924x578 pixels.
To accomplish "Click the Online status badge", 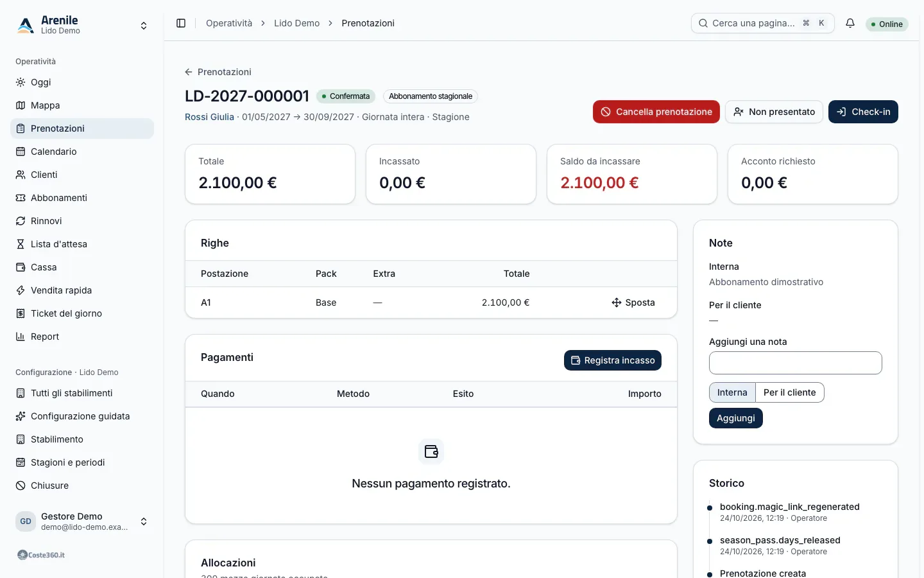I will [x=887, y=24].
